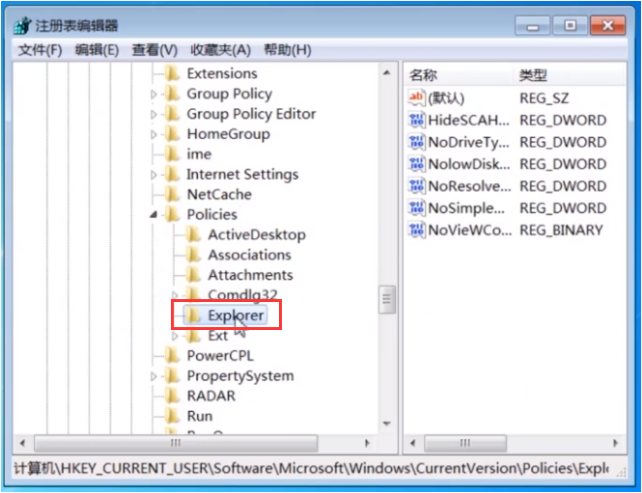The width and height of the screenshot is (642, 493).
Task: Expand the Group Policy key
Action: [x=154, y=94]
